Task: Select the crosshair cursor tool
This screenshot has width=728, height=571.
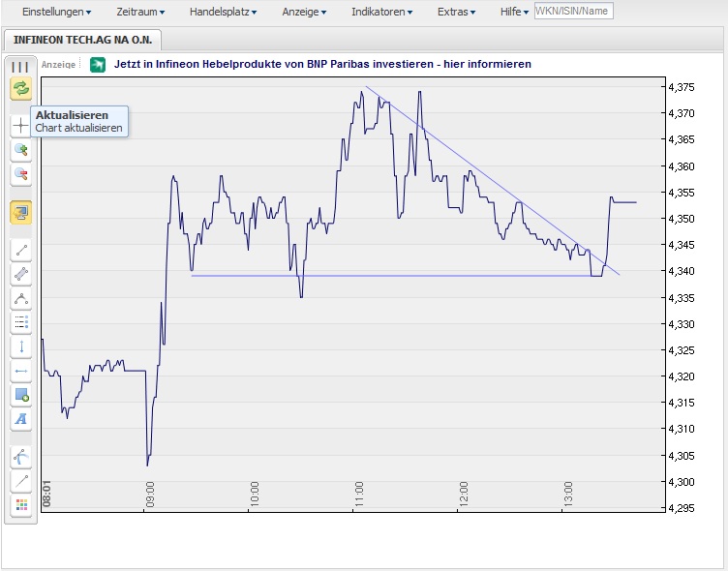Action: coord(21,126)
